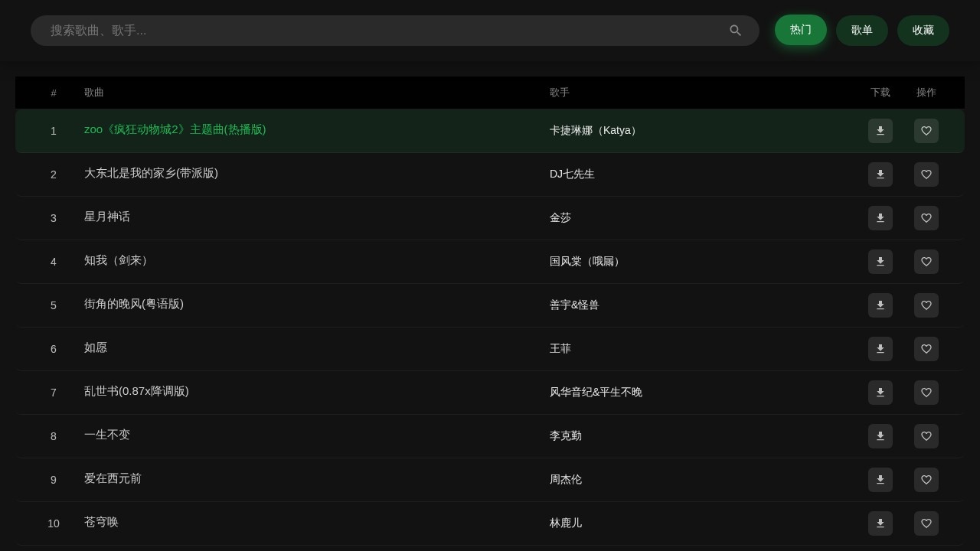The image size is (980, 551).
Task: Open the song zoo《疯狂动物城2》主题曲 link
Action: [175, 129]
